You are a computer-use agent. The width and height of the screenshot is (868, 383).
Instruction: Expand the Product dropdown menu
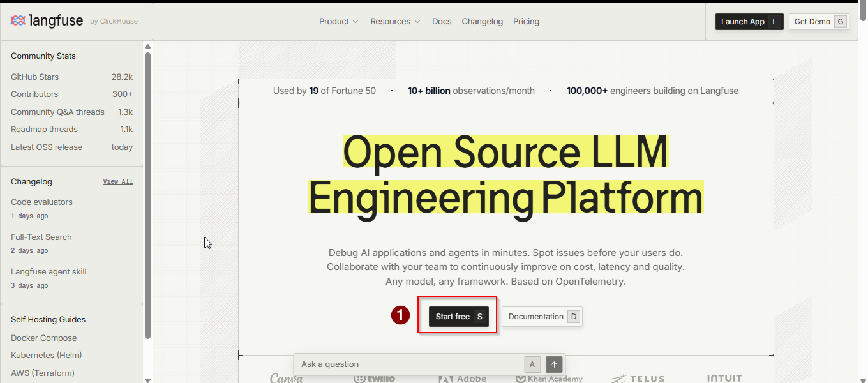[x=339, y=21]
